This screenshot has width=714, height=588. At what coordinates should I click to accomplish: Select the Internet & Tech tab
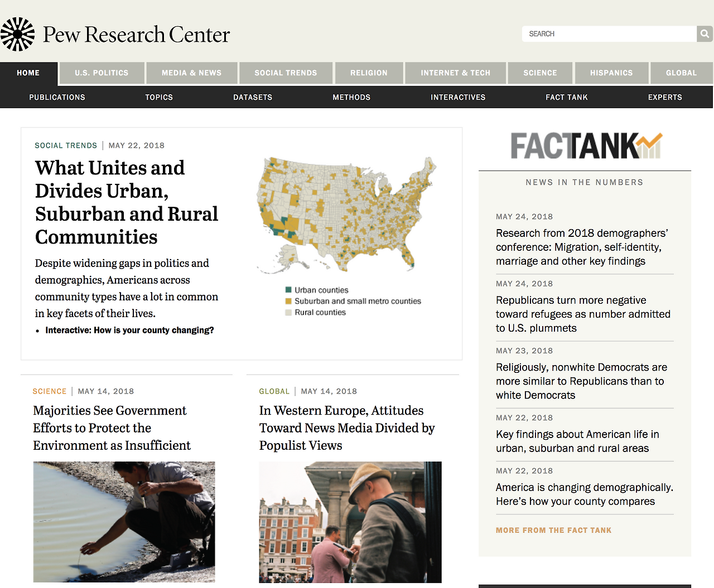coord(455,72)
